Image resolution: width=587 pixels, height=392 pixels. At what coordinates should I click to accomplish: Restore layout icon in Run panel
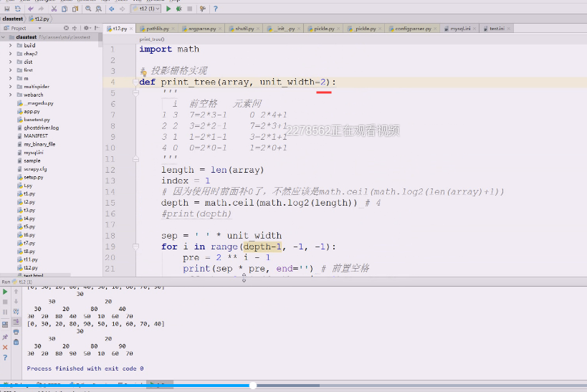pyautogui.click(x=5, y=325)
